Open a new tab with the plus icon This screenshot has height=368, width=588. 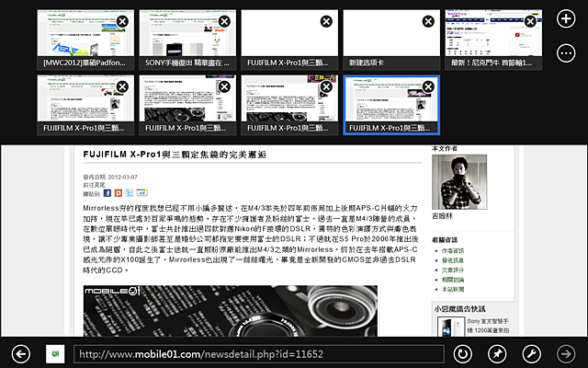coord(566,18)
